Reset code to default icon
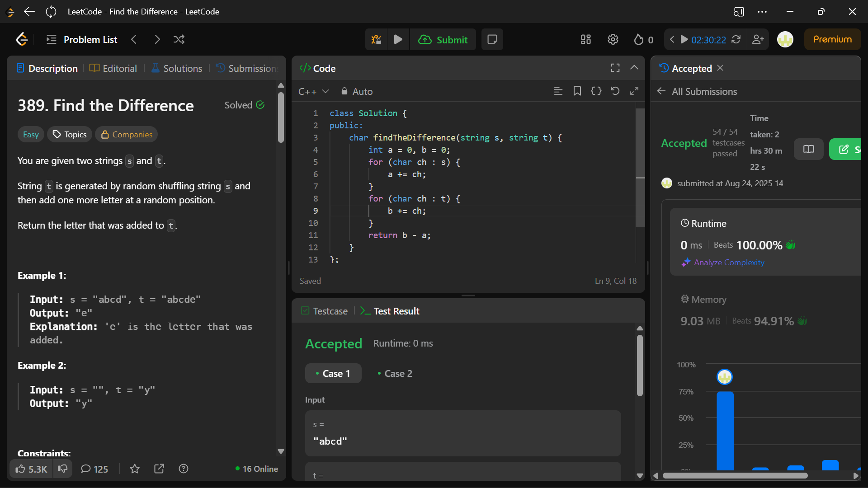Viewport: 868px width, 488px height. (615, 91)
